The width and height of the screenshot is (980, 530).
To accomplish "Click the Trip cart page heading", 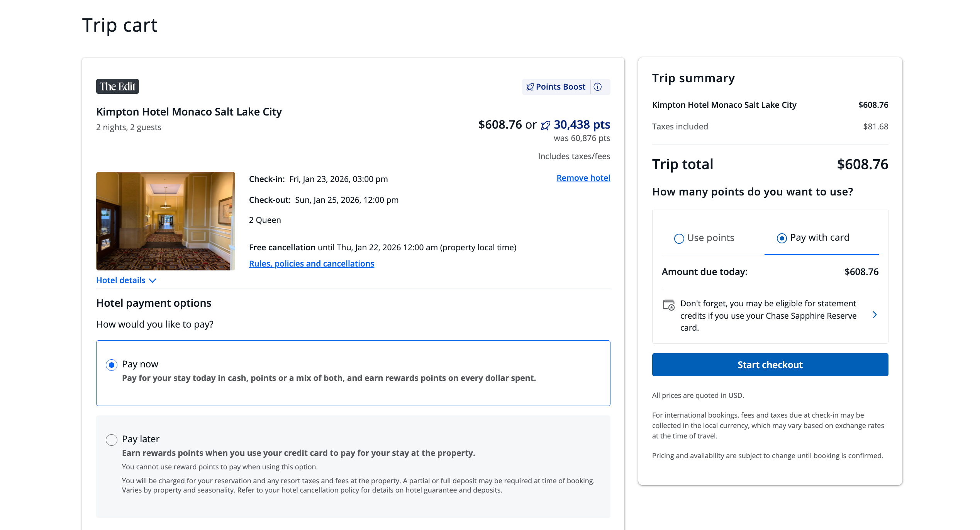I will [x=120, y=25].
